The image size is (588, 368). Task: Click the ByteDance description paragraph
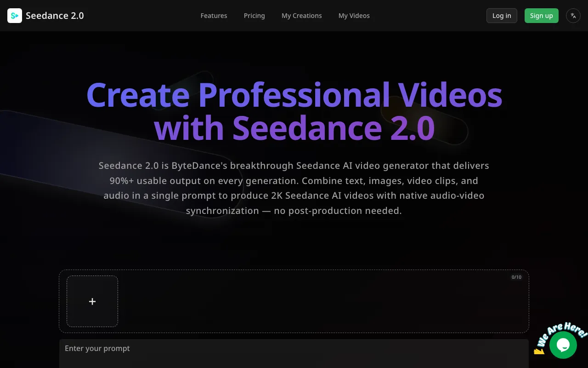point(294,188)
